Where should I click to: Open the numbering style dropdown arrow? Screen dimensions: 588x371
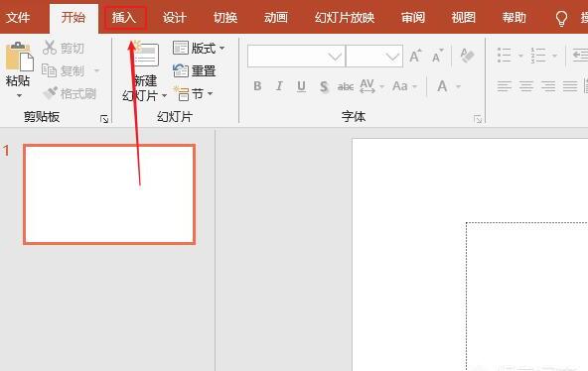click(554, 57)
